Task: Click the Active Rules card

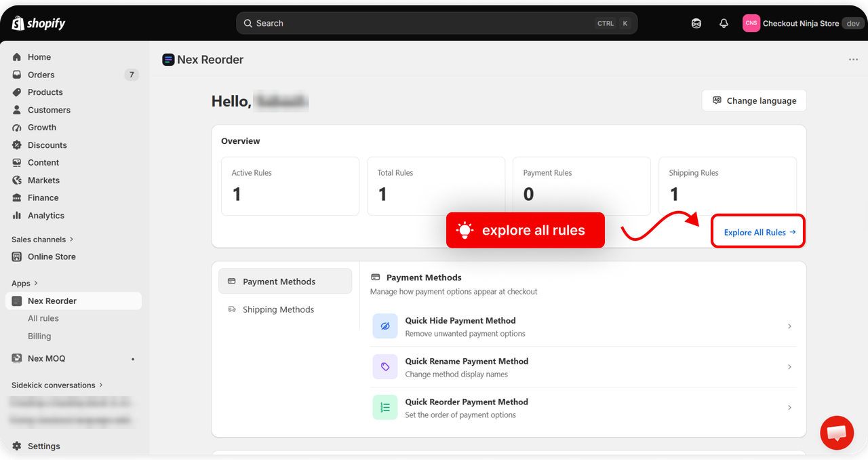Action: coord(290,187)
